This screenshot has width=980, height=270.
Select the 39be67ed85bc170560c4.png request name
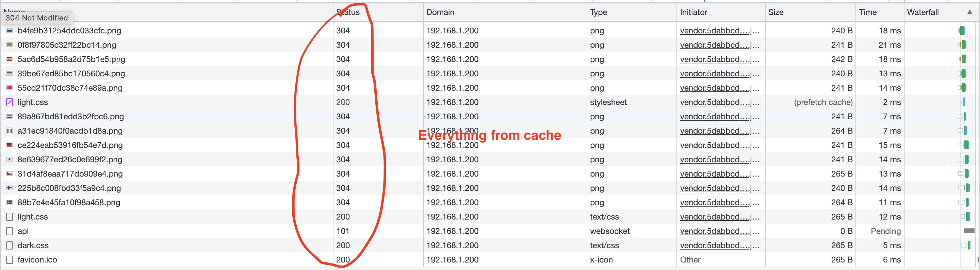click(71, 74)
